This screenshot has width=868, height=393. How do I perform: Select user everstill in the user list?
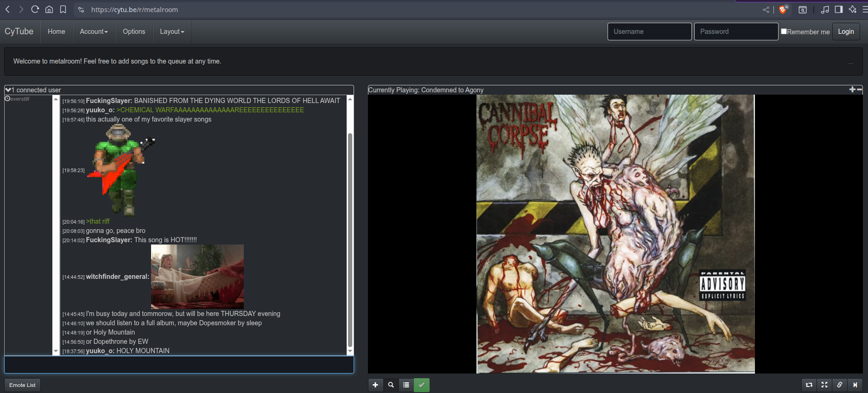pos(19,99)
